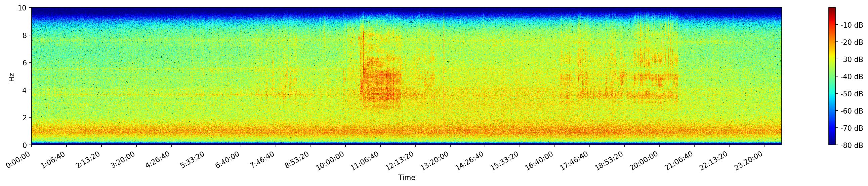Click the -10 dB colorbar label
The width and height of the screenshot is (868, 186).
tap(851, 25)
